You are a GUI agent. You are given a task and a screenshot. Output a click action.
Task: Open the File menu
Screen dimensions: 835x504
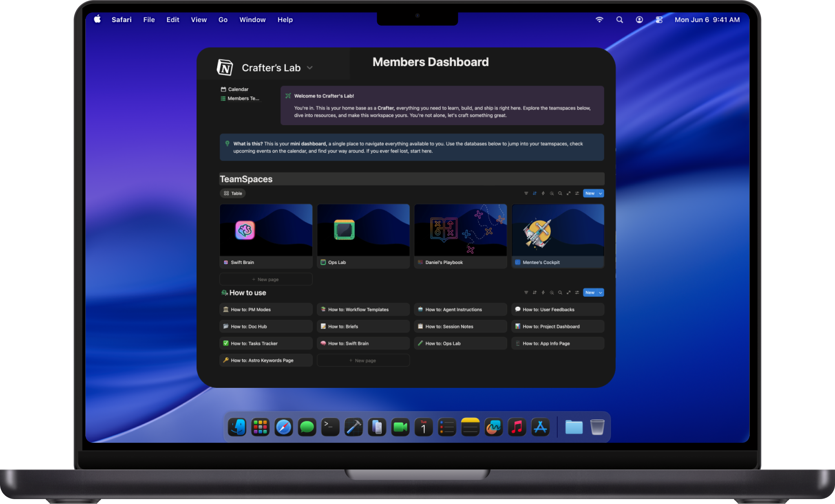pos(149,20)
